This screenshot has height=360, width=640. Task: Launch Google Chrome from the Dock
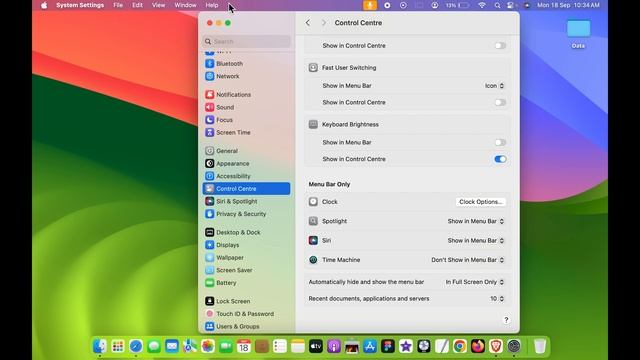460,346
